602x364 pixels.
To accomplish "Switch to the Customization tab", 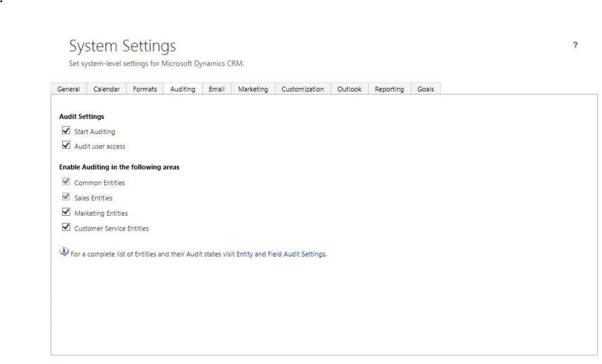I will [x=303, y=89].
